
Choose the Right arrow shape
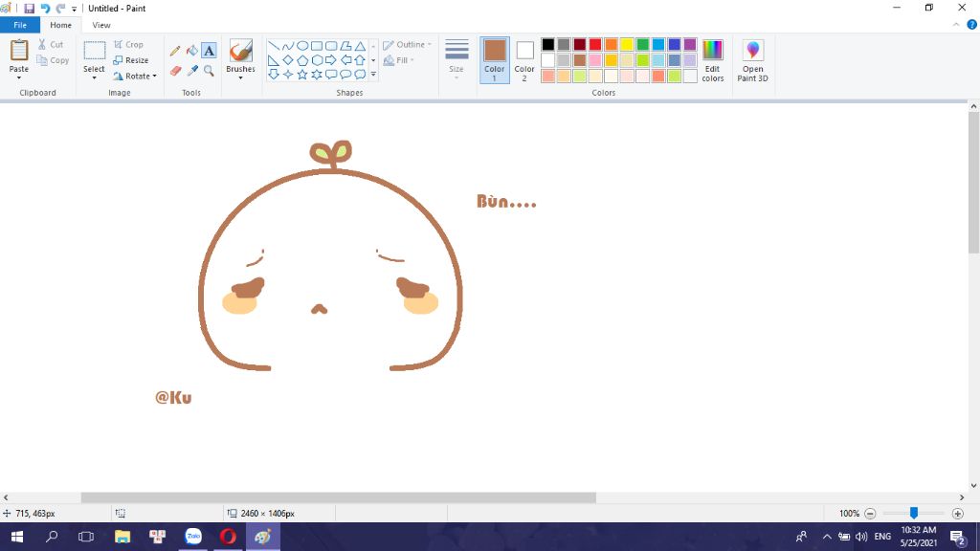coord(331,60)
